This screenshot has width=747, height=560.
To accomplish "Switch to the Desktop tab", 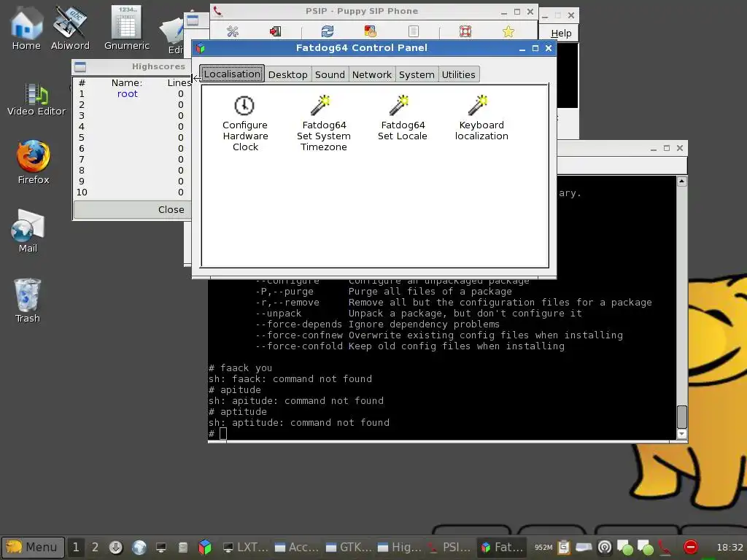I will [x=287, y=74].
